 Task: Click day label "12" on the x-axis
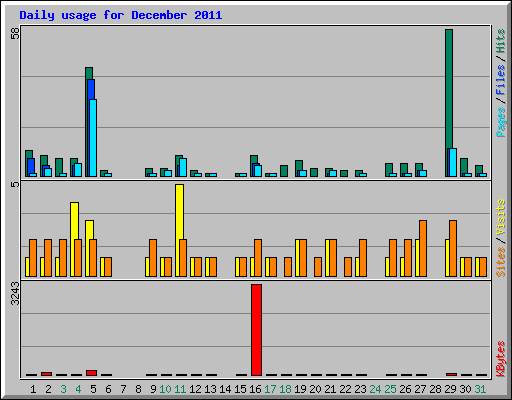(x=195, y=389)
